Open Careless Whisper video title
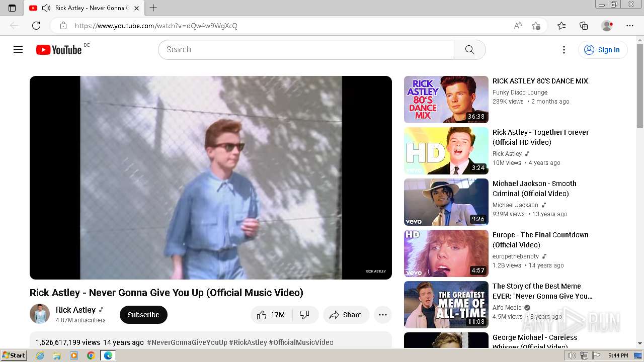Viewport: 644px width, 362px height. pyautogui.click(x=535, y=342)
